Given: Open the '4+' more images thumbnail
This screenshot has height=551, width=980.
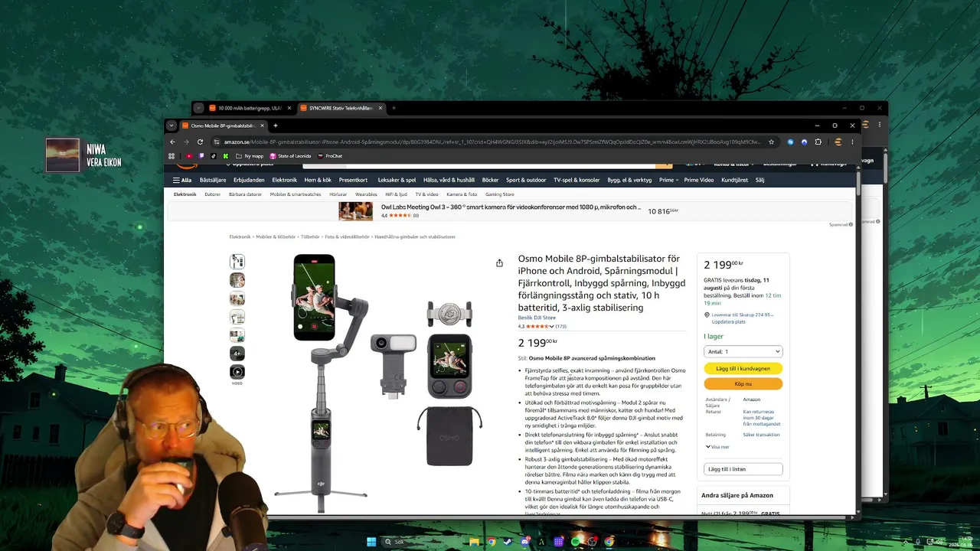Looking at the screenshot, I should [x=237, y=354].
